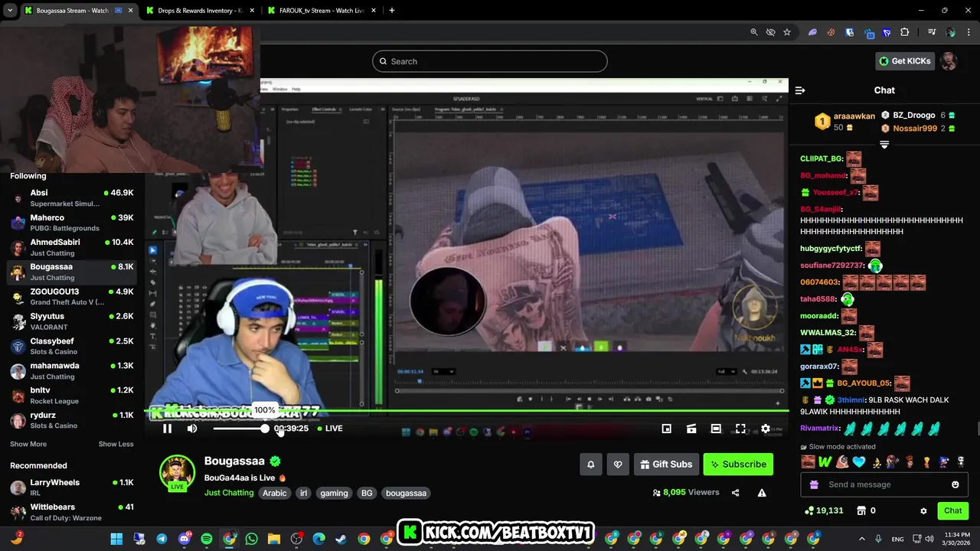Open the Just Chatting category link

tap(229, 493)
